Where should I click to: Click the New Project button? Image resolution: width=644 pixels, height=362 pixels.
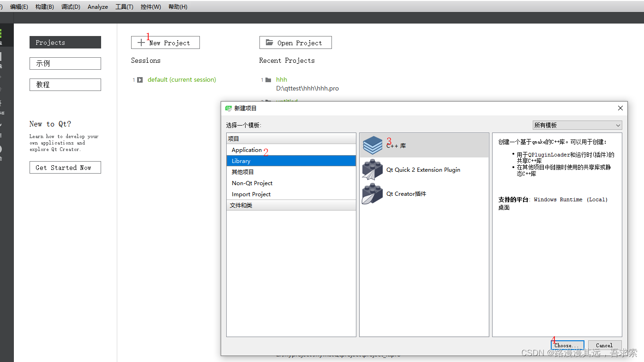(165, 42)
